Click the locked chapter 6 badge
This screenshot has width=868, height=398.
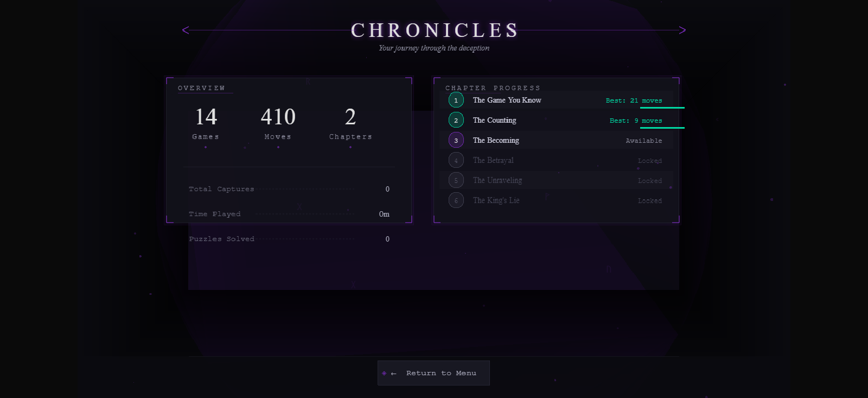456,200
